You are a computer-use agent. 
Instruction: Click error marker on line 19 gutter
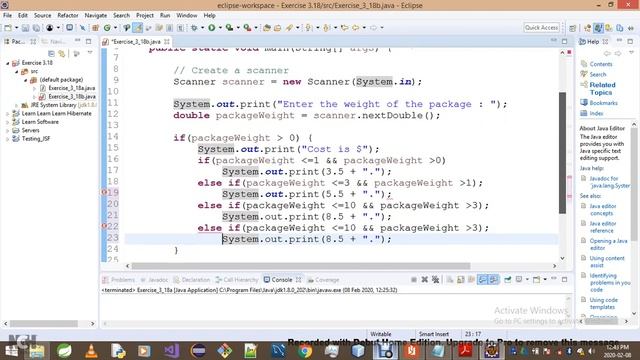point(104,192)
